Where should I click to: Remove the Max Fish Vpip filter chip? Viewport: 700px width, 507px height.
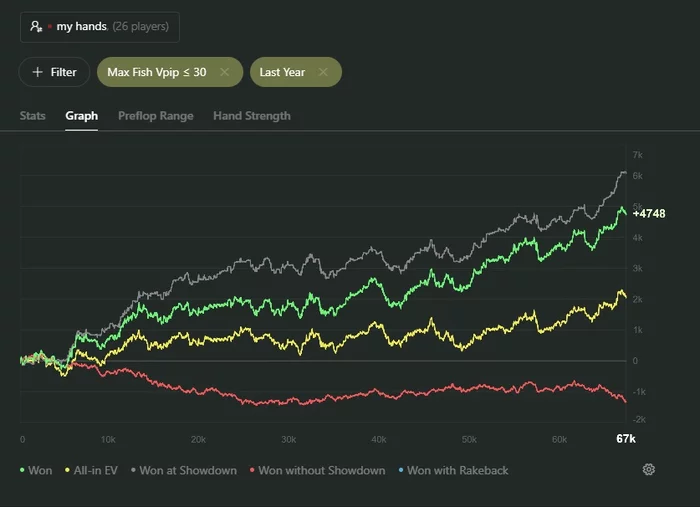click(225, 72)
